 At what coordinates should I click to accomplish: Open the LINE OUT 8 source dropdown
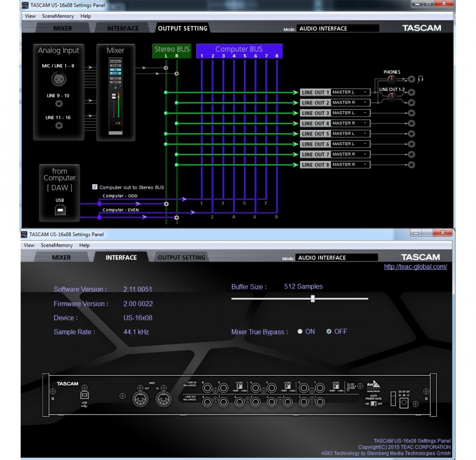click(351, 164)
